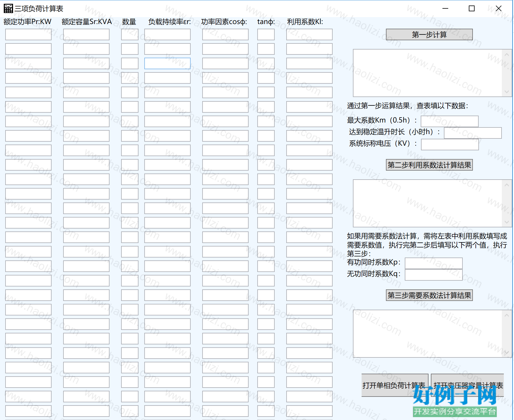Click the highlighted 负载持续率εr field in third row
This screenshot has height=420, width=514.
[x=167, y=63]
